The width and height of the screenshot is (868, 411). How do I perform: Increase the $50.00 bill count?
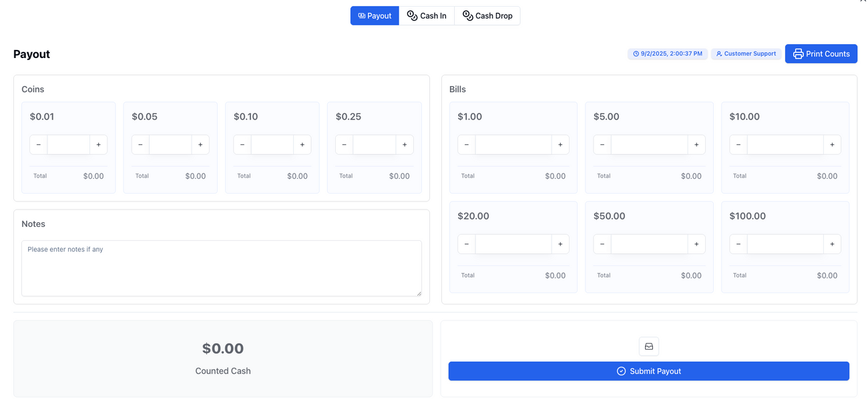click(696, 244)
